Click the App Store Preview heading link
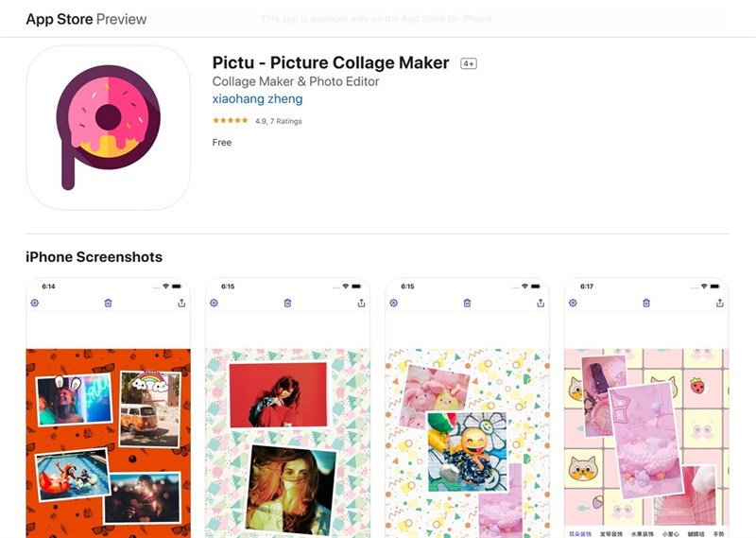Screen dimensions: 756x538 86,19
